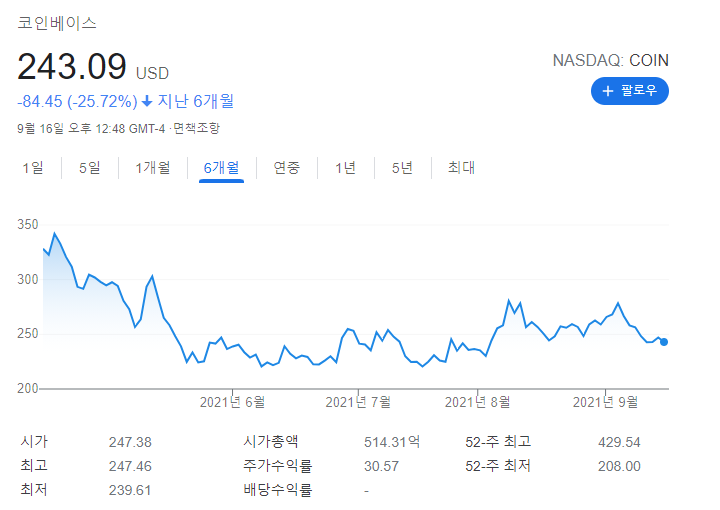The image size is (720, 510).
Task: Click the 주가수익률 value 30.57
Action: [381, 466]
